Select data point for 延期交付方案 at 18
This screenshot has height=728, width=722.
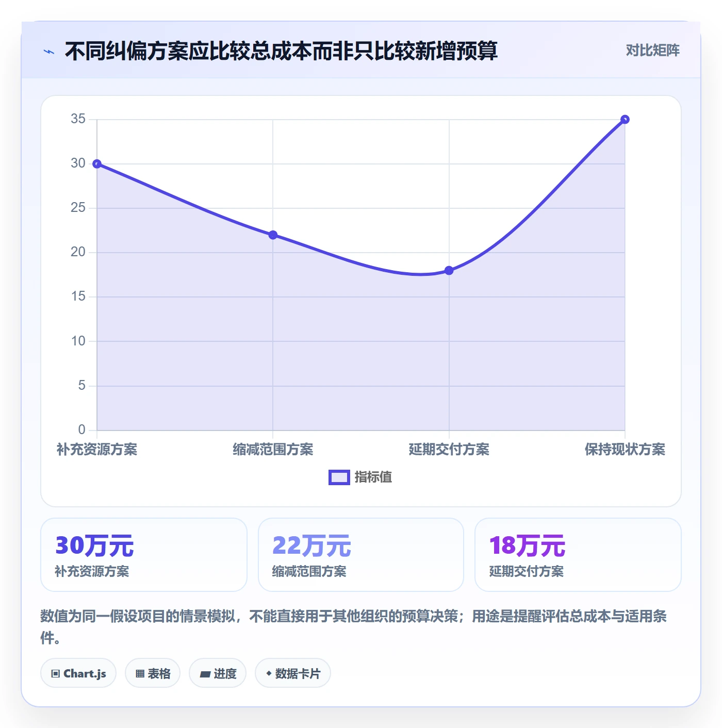[x=449, y=271]
